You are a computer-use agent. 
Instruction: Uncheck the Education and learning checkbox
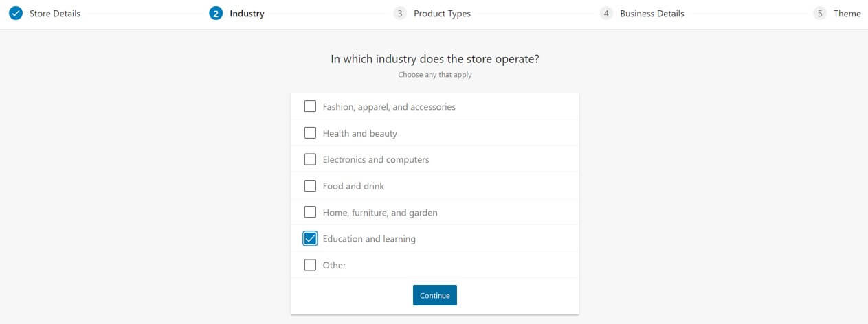tap(310, 239)
